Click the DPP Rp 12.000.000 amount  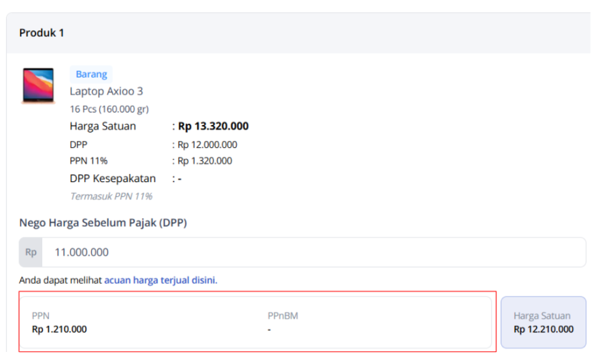point(207,145)
